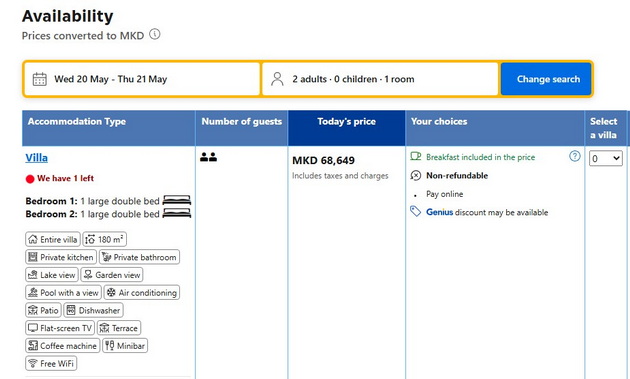Click the Non-refundable label

[457, 176]
